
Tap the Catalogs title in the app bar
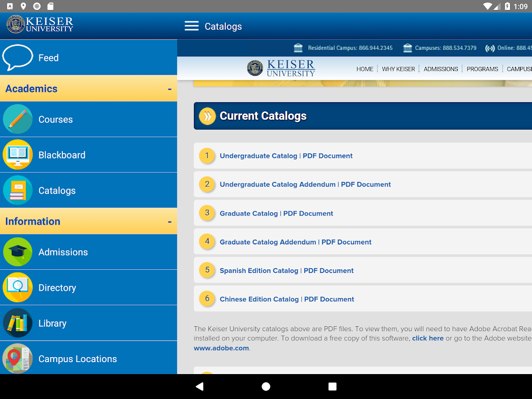click(x=223, y=26)
